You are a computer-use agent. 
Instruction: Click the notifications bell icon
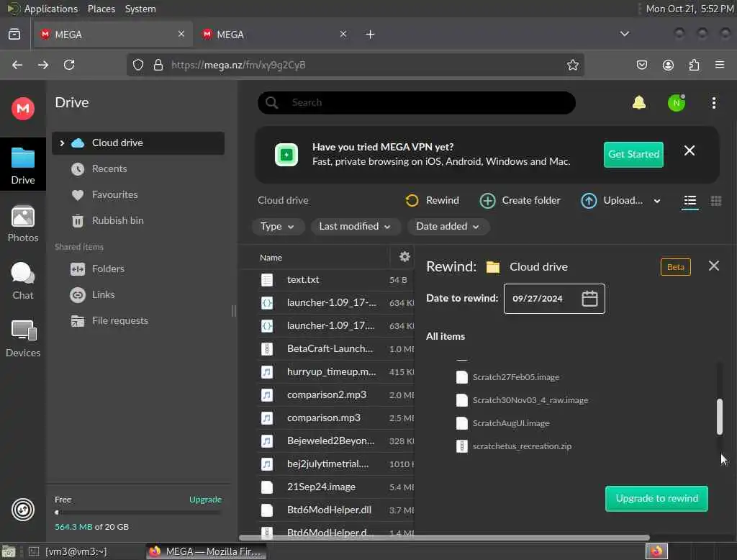coord(639,102)
